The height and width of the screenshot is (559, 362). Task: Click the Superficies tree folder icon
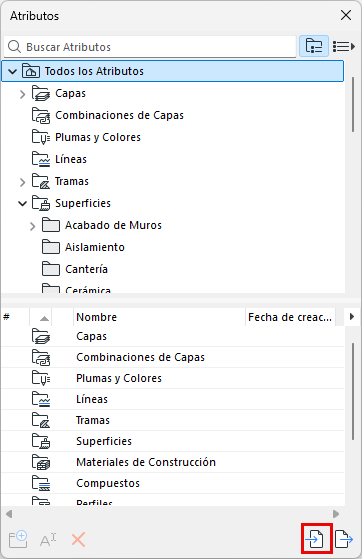[x=41, y=203]
